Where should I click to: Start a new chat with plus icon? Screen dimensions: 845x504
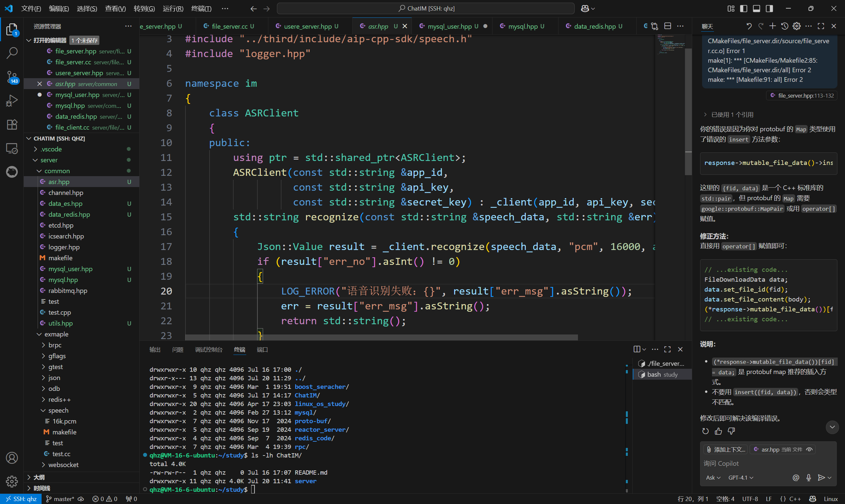click(x=773, y=26)
